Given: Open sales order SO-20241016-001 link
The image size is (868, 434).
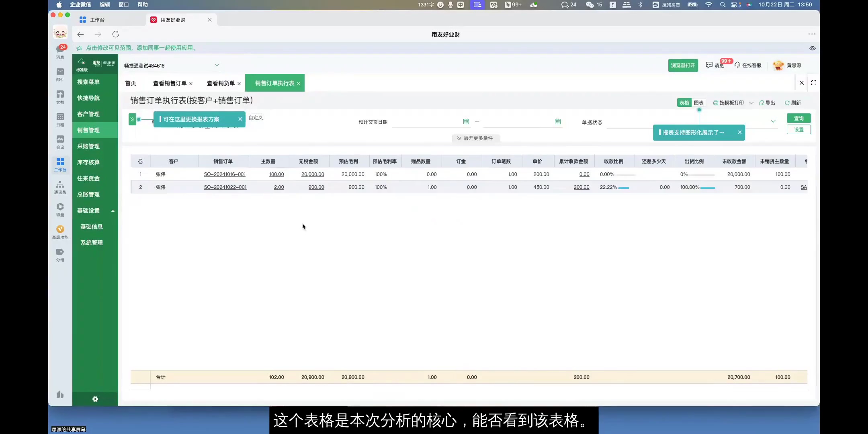Looking at the screenshot, I should click(225, 174).
